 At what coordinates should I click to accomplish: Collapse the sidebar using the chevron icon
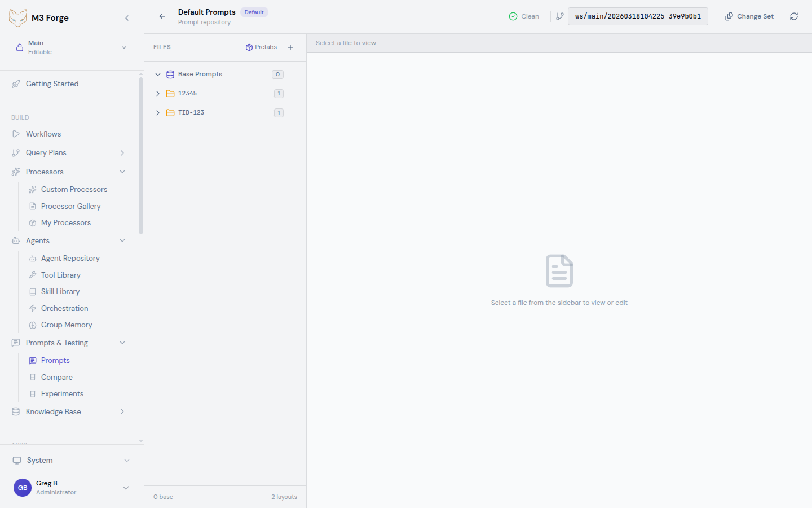(127, 18)
